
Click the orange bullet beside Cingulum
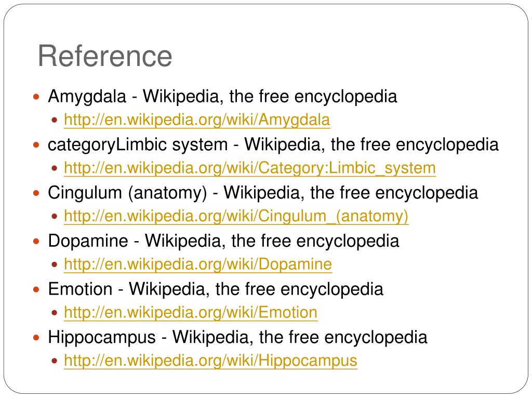[x=37, y=194]
